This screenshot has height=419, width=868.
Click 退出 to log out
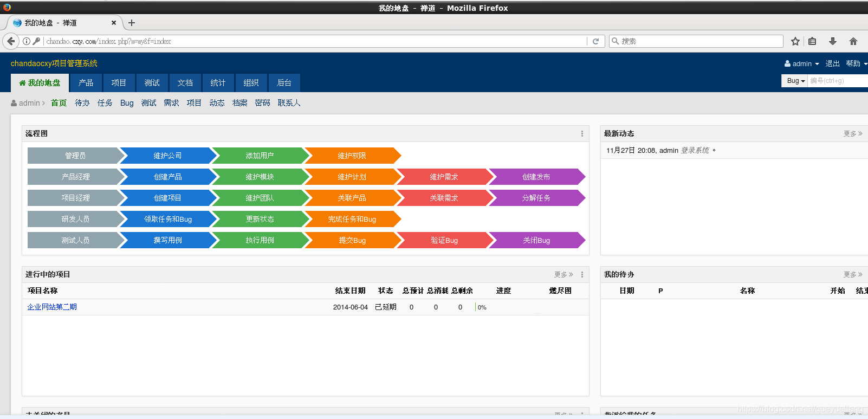point(832,63)
